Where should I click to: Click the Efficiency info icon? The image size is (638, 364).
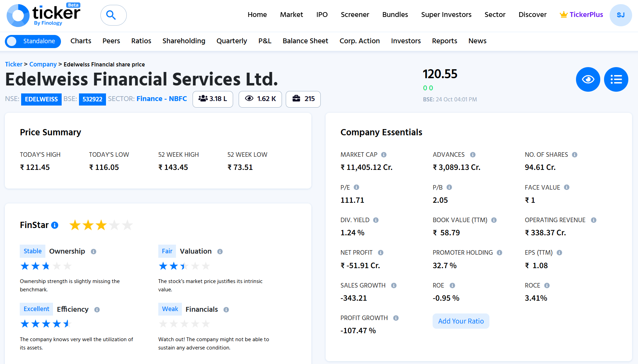pyautogui.click(x=97, y=310)
